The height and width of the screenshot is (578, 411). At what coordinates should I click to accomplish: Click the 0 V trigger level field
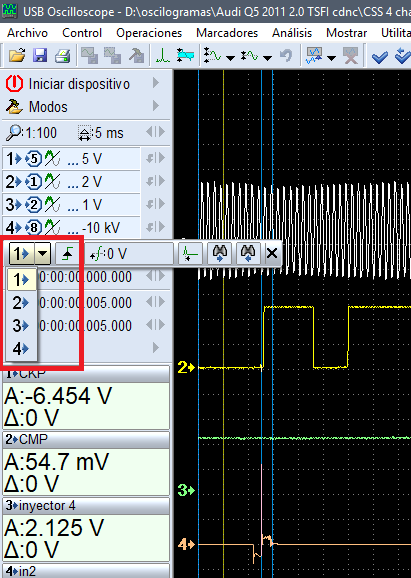click(129, 254)
